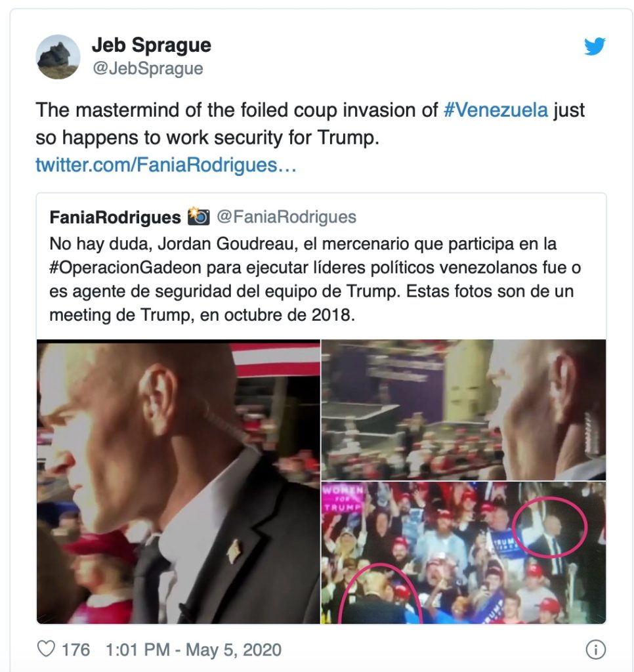
Task: Click the @JebSprague handle
Action: point(148,68)
